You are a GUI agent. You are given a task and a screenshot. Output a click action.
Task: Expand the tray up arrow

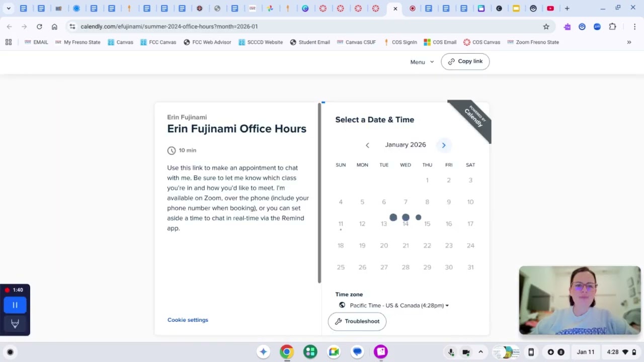pyautogui.click(x=480, y=352)
